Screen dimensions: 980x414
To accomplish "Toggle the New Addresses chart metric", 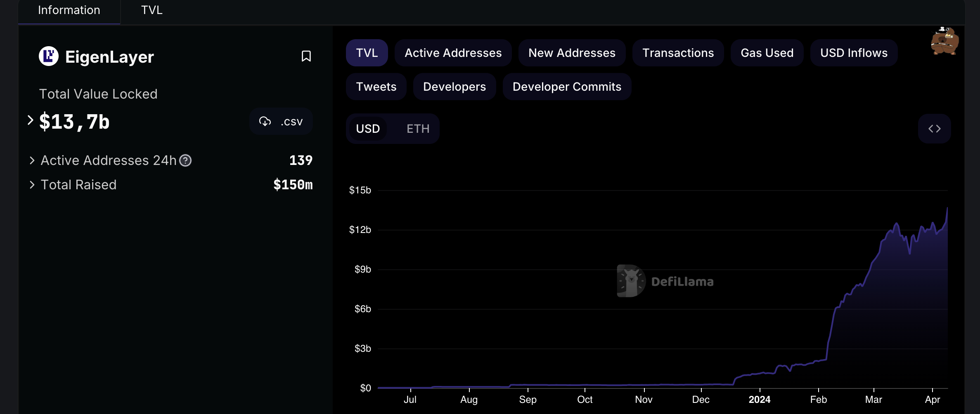I will tap(572, 53).
